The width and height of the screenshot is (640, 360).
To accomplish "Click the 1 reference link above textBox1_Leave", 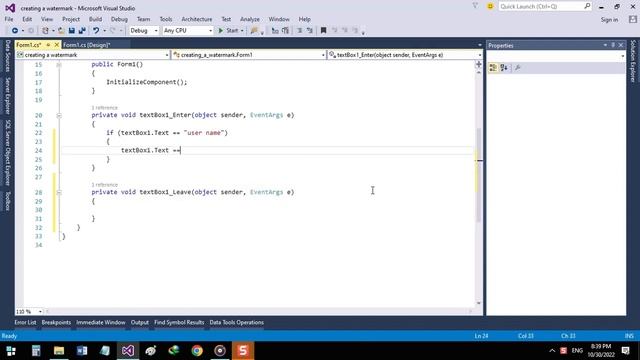I will pyautogui.click(x=104, y=185).
